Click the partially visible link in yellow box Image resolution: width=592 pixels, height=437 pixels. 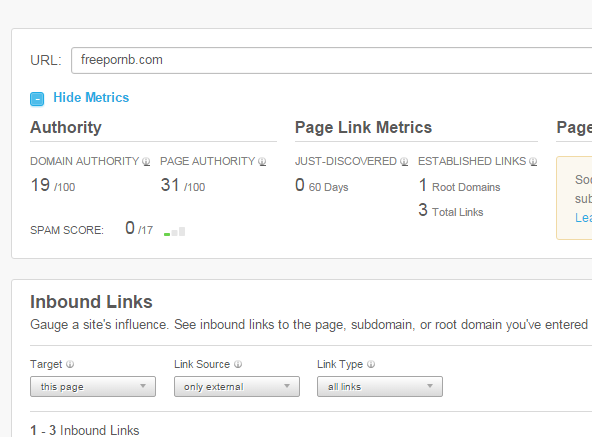[x=583, y=218]
